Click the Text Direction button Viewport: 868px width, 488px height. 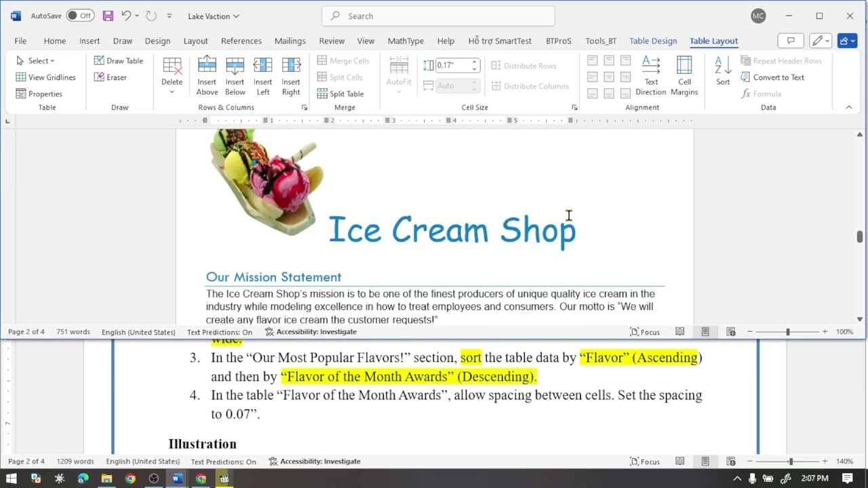(650, 76)
